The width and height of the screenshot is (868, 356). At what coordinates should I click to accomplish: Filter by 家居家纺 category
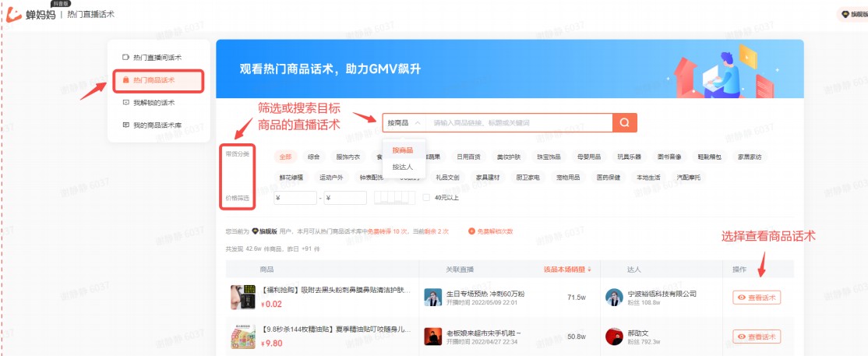coord(750,157)
